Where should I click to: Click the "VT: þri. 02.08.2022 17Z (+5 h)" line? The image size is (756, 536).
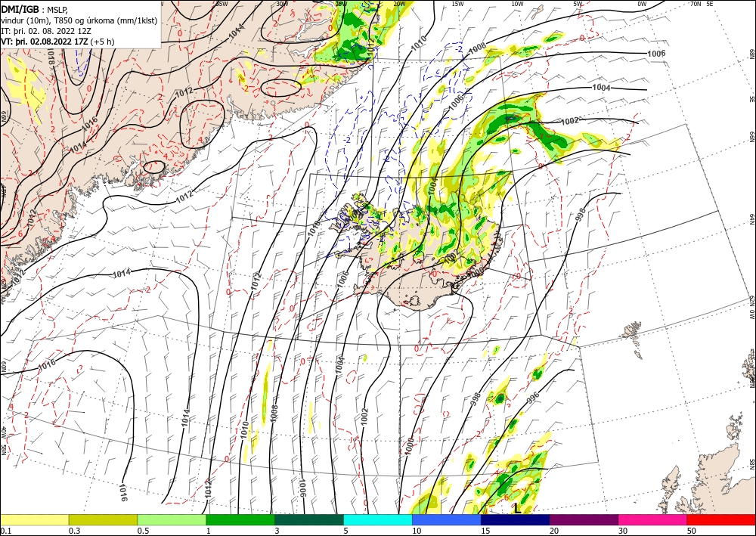click(x=58, y=42)
